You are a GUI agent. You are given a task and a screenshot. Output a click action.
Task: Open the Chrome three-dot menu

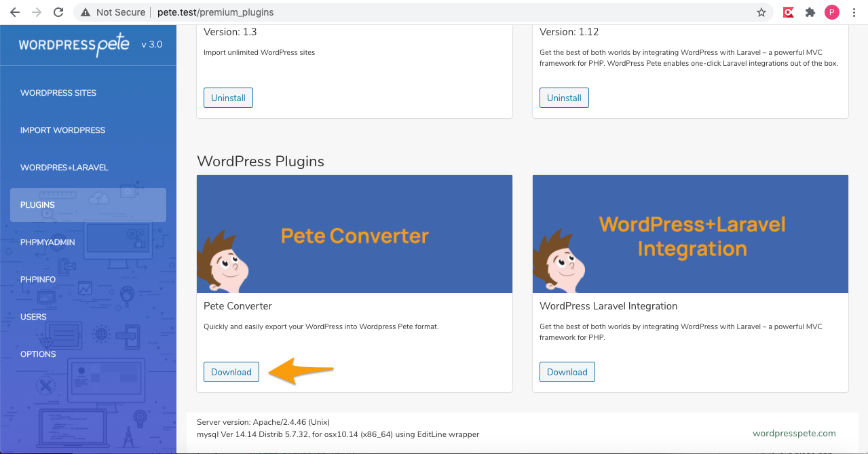[x=853, y=12]
